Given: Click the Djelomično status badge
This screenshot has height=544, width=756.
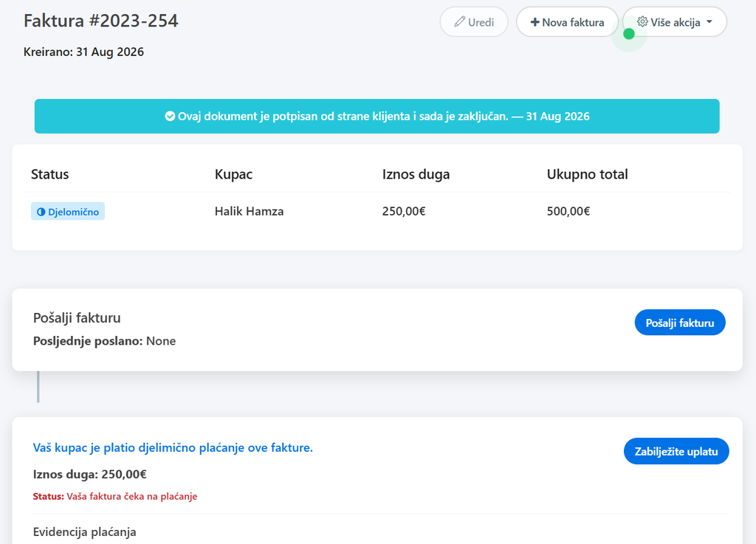Looking at the screenshot, I should (68, 212).
